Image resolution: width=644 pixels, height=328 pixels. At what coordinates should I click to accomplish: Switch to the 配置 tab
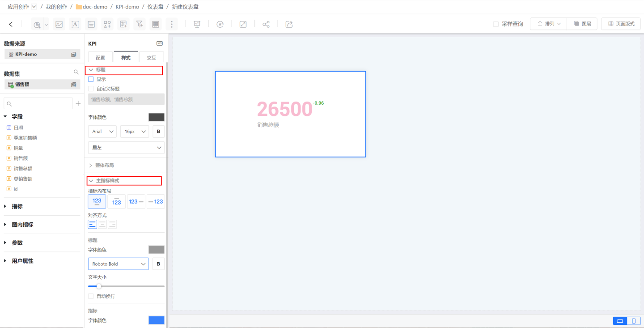100,57
